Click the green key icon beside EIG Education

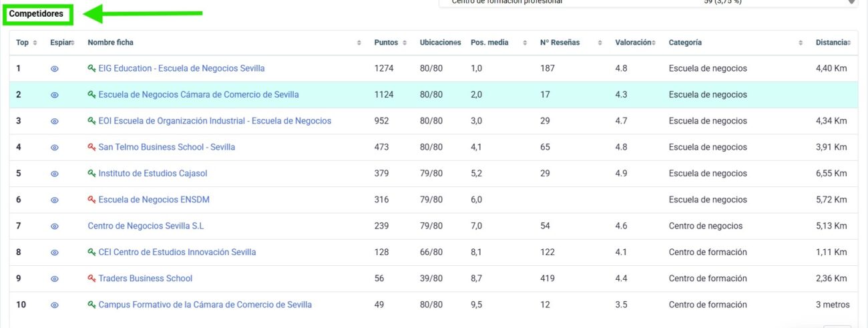click(91, 68)
